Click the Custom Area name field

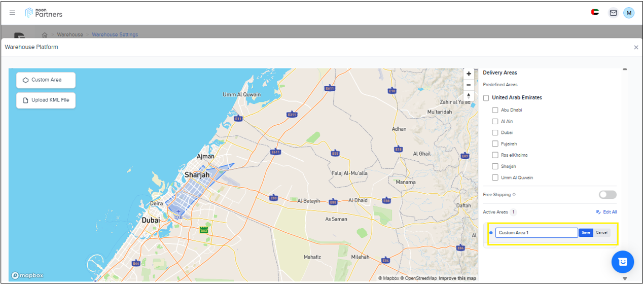pyautogui.click(x=536, y=233)
